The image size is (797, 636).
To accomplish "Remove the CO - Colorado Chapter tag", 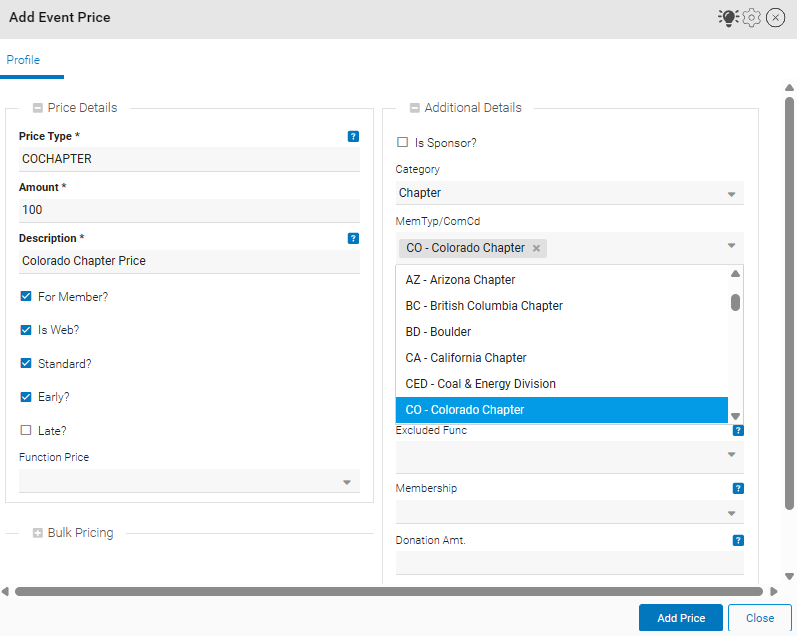I will [536, 248].
